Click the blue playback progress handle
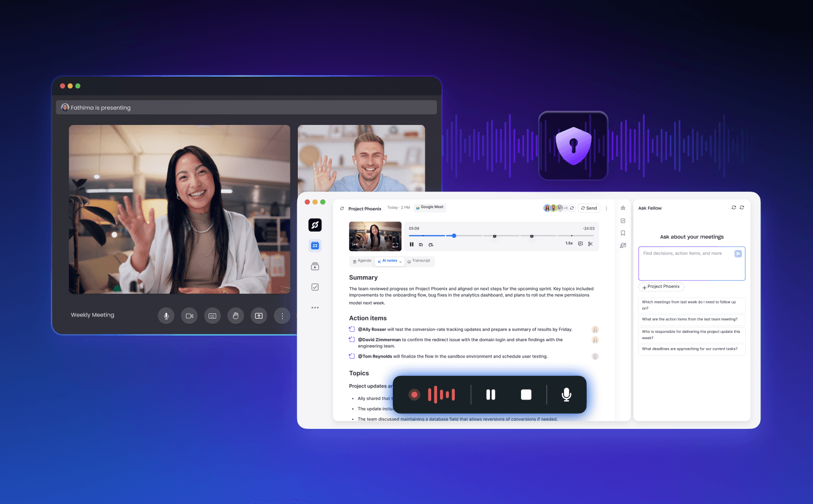Screen dimensions: 813x504 click(454, 236)
